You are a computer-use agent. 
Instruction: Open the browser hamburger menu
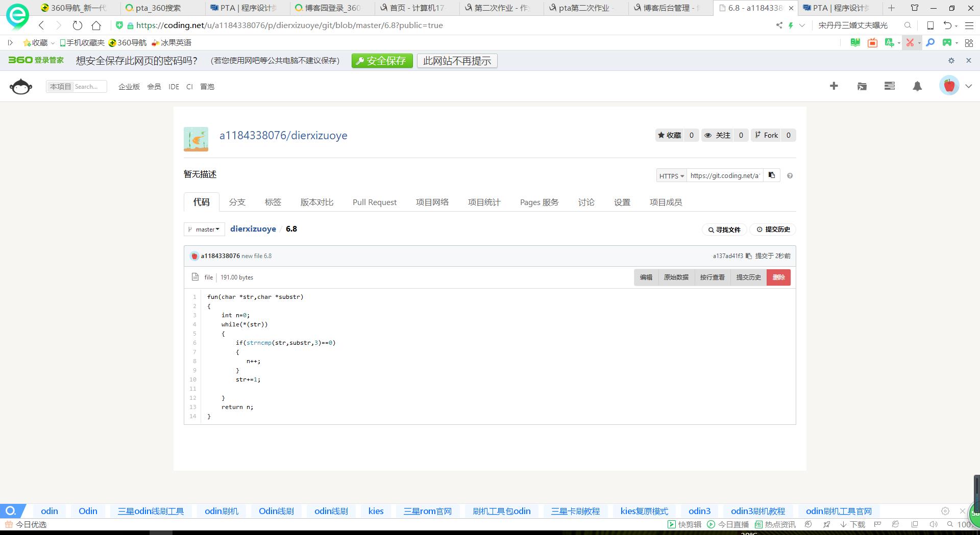969,25
